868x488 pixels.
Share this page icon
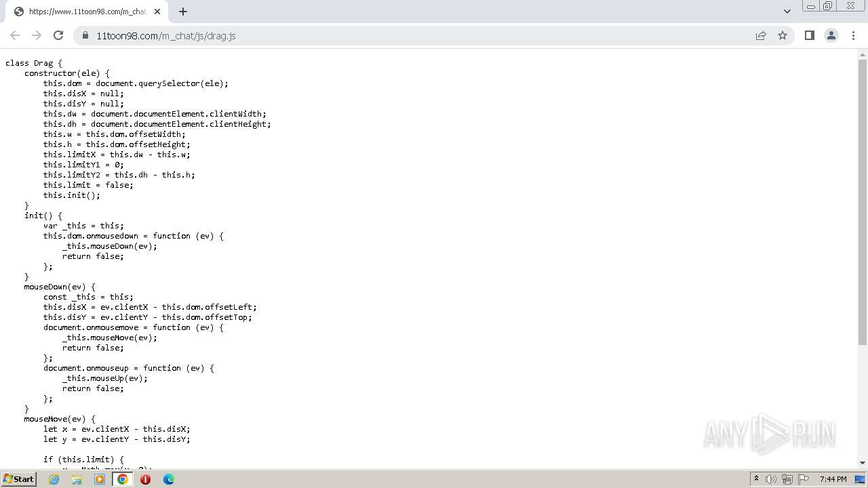pyautogui.click(x=761, y=35)
